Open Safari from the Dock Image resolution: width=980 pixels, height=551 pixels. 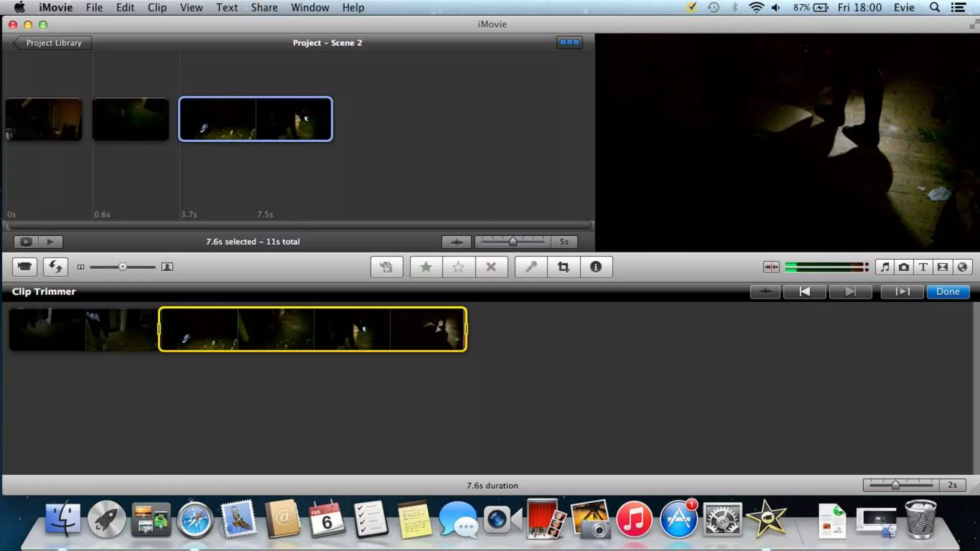195,520
